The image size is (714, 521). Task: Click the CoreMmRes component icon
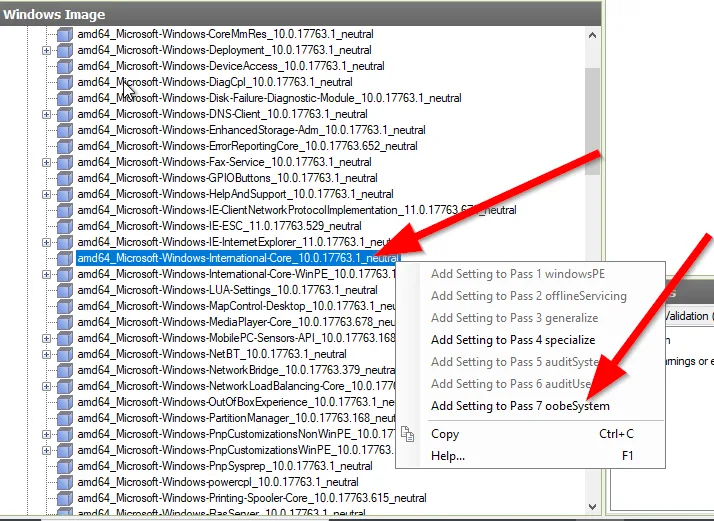coord(65,34)
